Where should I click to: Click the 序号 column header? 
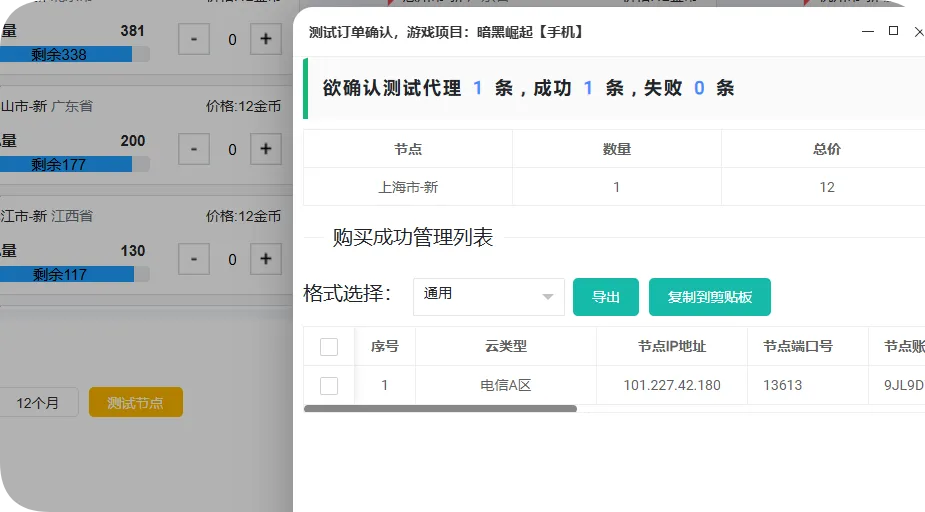(x=385, y=346)
